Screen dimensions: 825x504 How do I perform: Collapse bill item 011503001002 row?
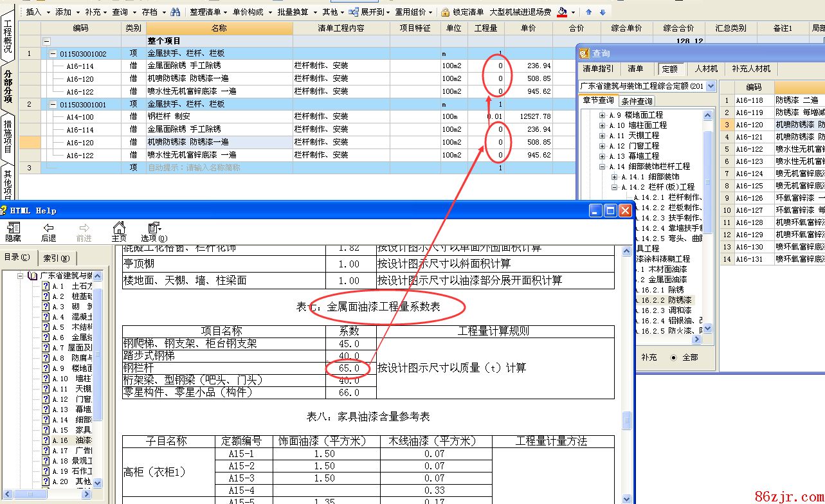53,54
